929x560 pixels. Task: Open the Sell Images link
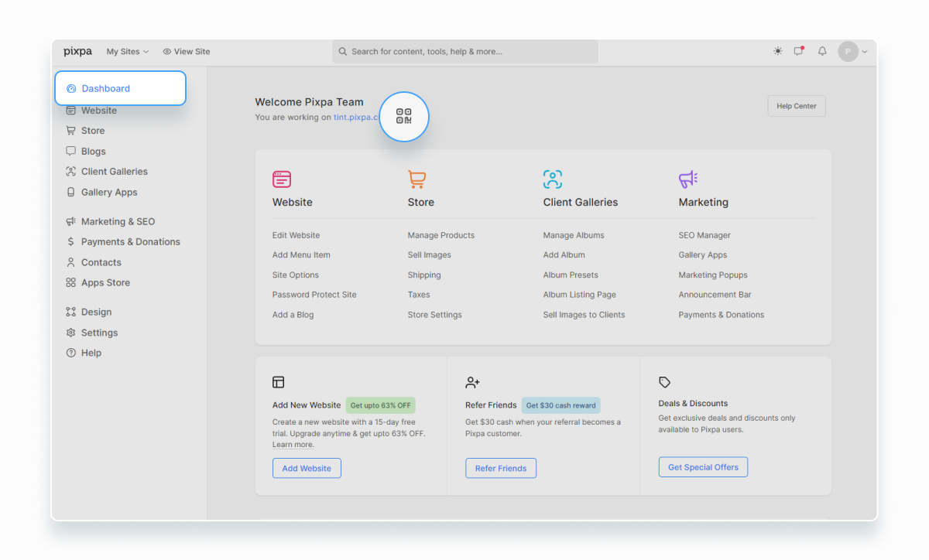pyautogui.click(x=430, y=255)
